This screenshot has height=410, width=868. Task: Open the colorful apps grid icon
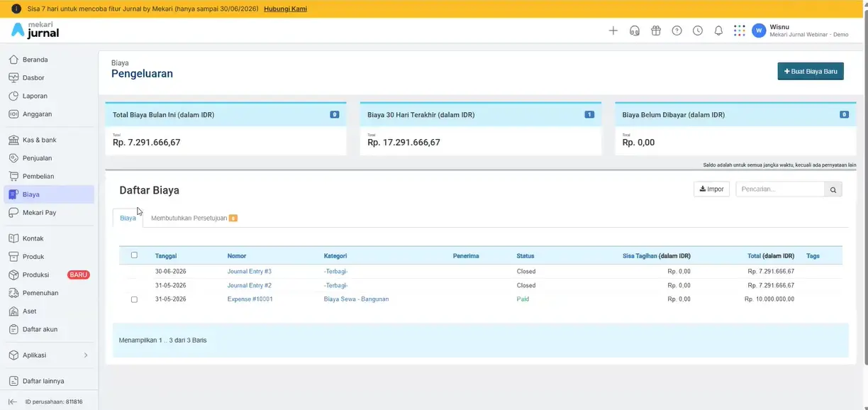point(740,31)
